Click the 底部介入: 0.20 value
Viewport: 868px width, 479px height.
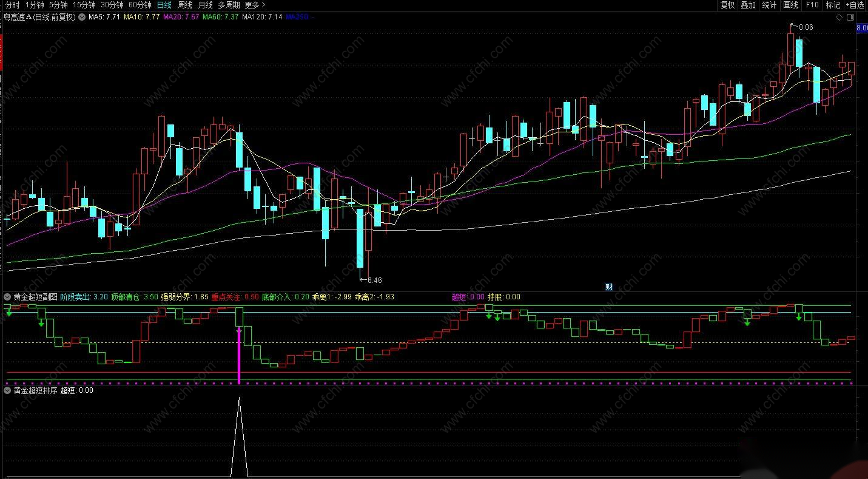(x=286, y=297)
